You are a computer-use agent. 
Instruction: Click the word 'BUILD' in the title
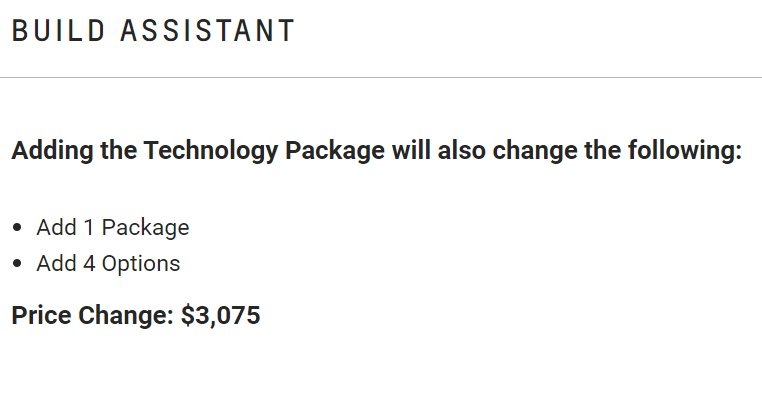(58, 31)
